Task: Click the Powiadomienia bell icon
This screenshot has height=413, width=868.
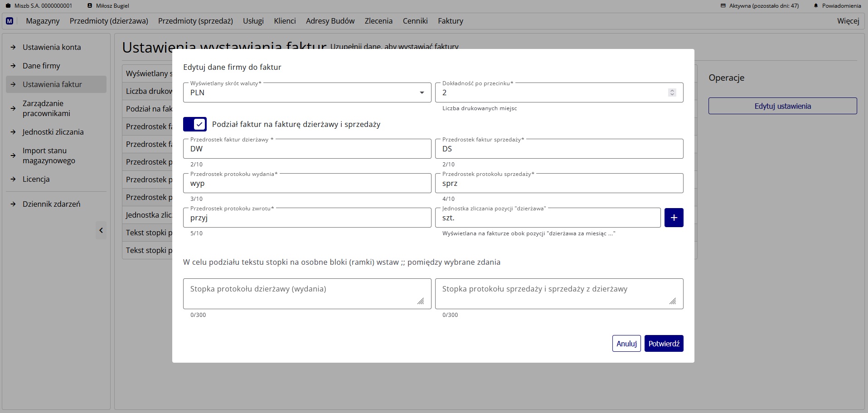Action: click(816, 6)
